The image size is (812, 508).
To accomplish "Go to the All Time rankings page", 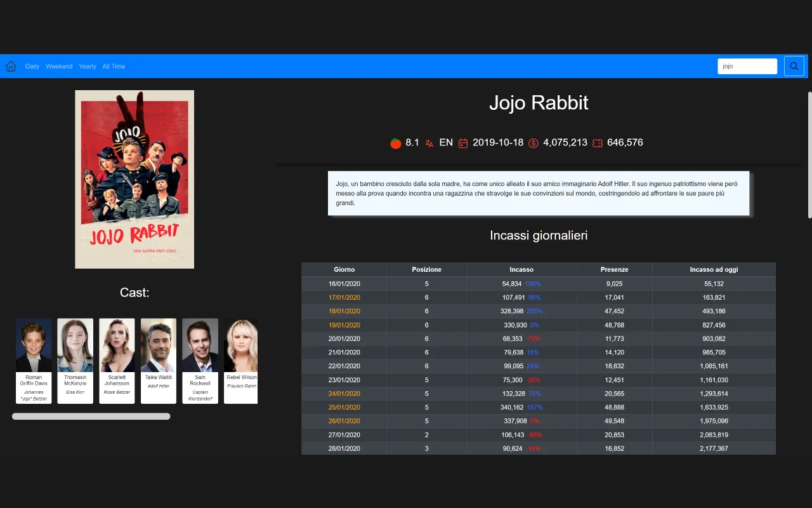I will (x=114, y=66).
